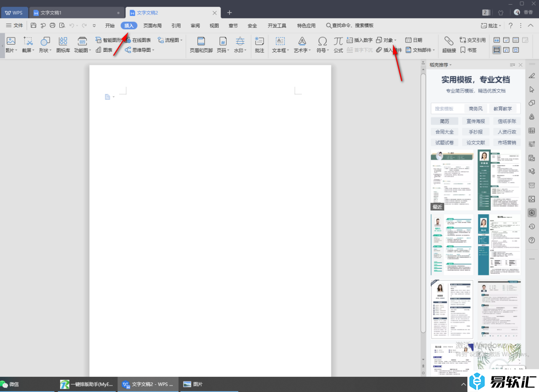Click the 日期 date button
The height and width of the screenshot is (392, 539).
click(414, 40)
